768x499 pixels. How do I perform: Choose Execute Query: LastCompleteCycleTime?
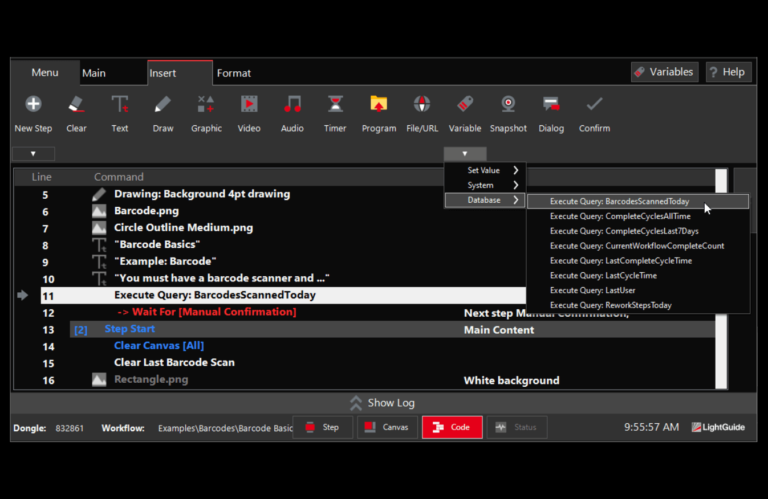pos(638,261)
